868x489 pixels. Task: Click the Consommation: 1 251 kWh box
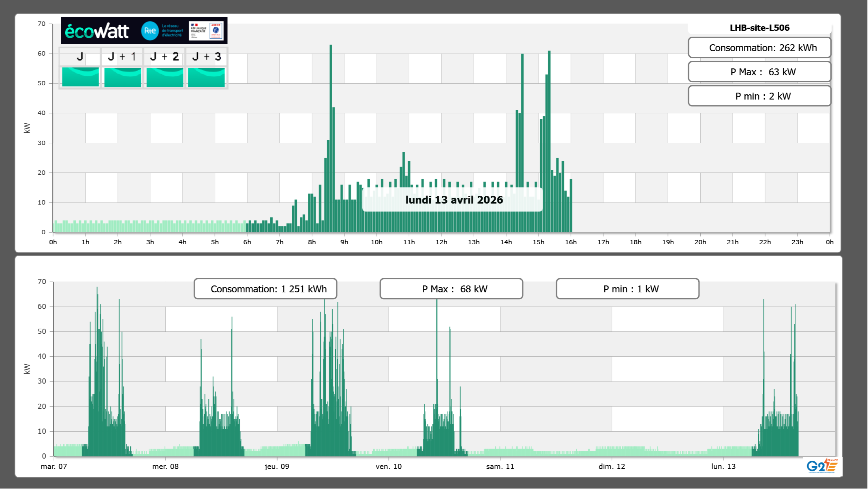coord(265,289)
